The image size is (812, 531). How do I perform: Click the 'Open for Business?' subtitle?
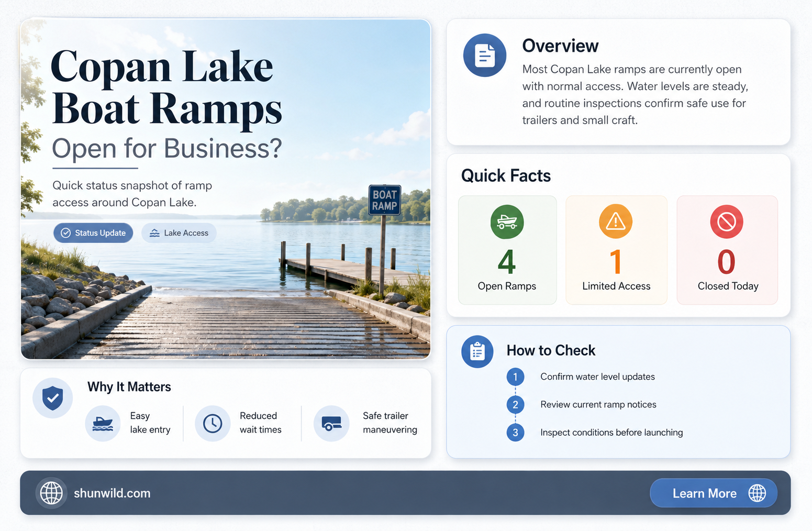pyautogui.click(x=167, y=148)
